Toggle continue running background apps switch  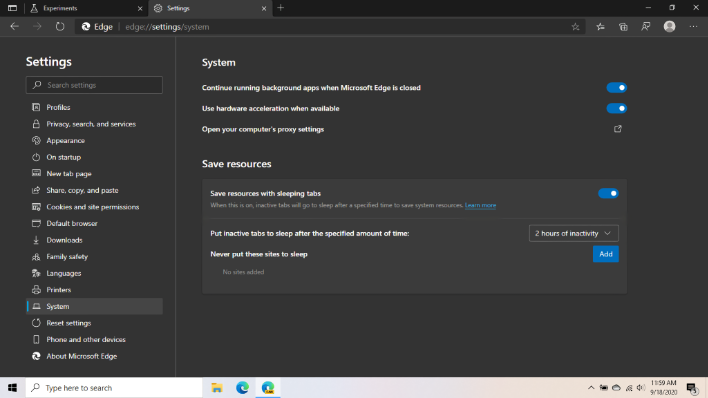click(616, 88)
